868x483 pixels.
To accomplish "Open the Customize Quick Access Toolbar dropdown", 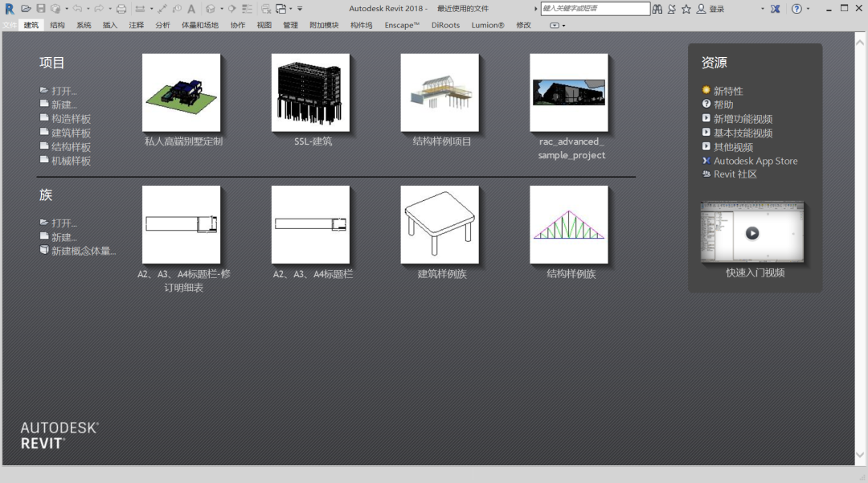I will click(300, 9).
